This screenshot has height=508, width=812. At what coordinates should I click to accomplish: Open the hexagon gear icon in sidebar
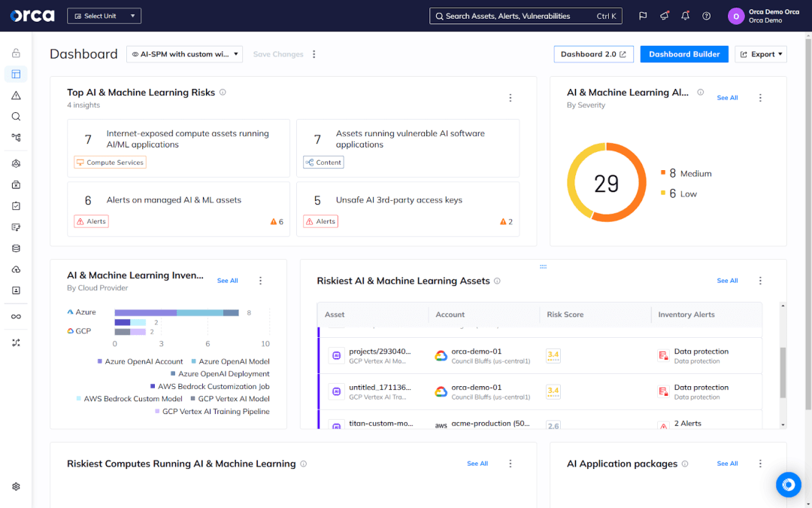(16, 164)
